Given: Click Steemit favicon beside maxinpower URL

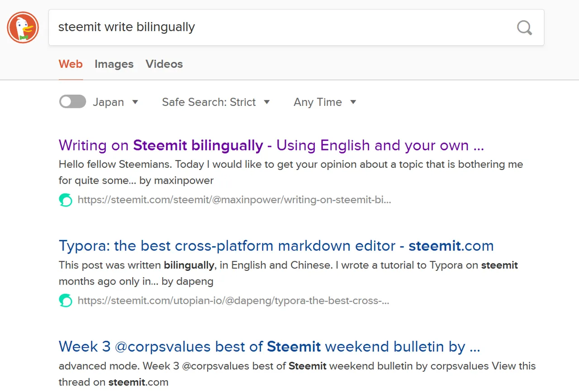Looking at the screenshot, I should [66, 200].
